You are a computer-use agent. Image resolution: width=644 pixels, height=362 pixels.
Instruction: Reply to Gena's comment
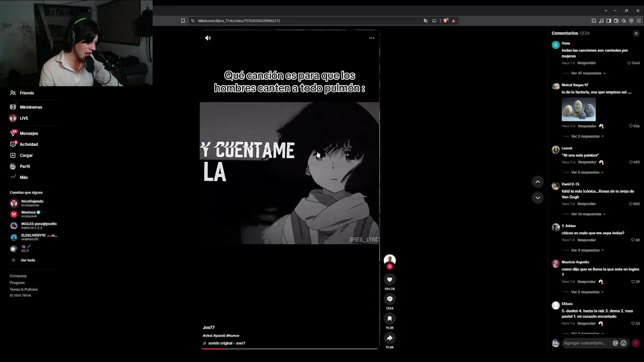[x=587, y=63]
